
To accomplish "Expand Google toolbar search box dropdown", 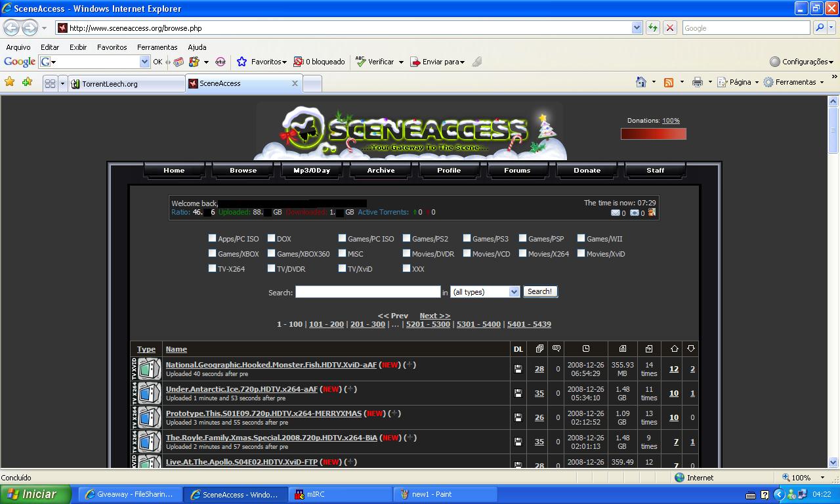I will pyautogui.click(x=145, y=62).
